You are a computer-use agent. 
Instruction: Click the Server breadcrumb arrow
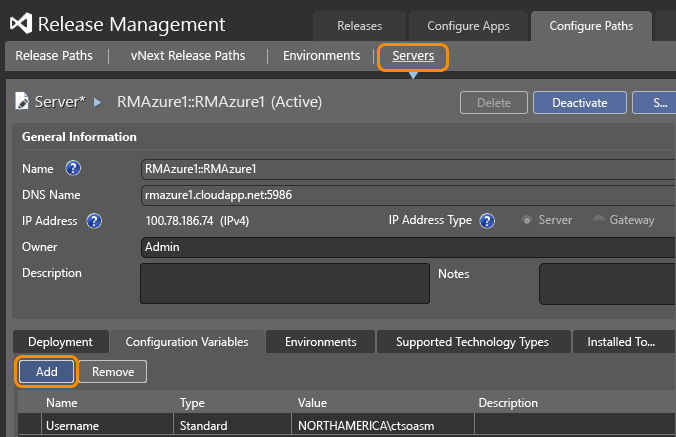pos(97,103)
